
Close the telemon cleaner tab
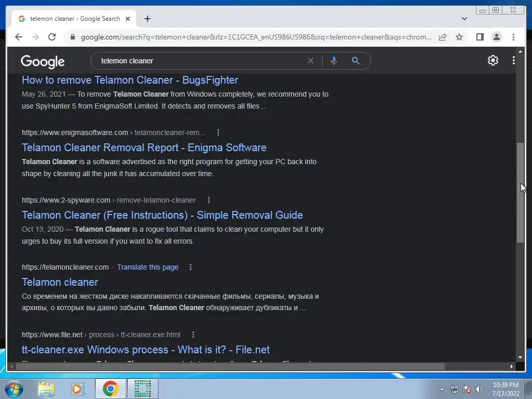pyautogui.click(x=128, y=19)
